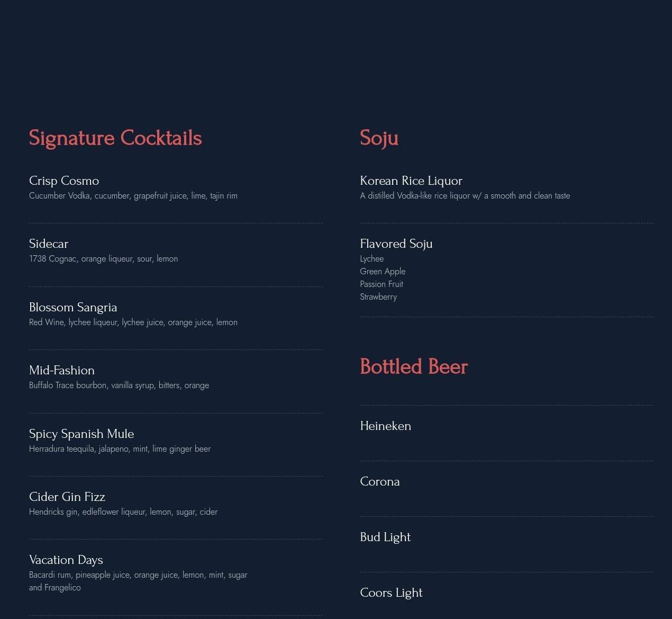Click the Signature Cocktails heading
Image resolution: width=672 pixels, height=619 pixels.
click(115, 138)
